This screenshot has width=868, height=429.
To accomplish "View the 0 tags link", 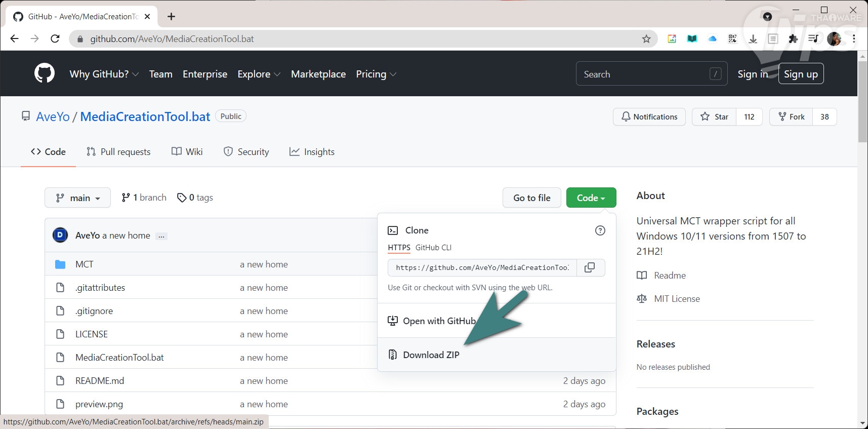I will (195, 198).
